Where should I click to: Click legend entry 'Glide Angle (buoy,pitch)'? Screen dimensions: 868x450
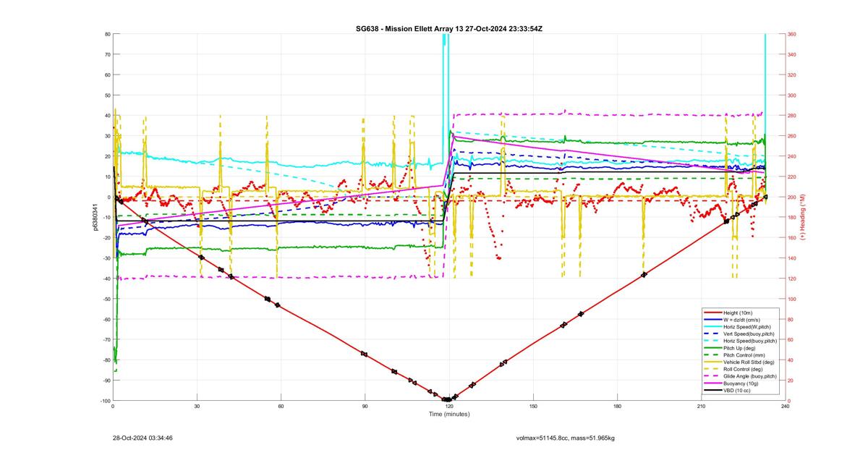point(750,376)
